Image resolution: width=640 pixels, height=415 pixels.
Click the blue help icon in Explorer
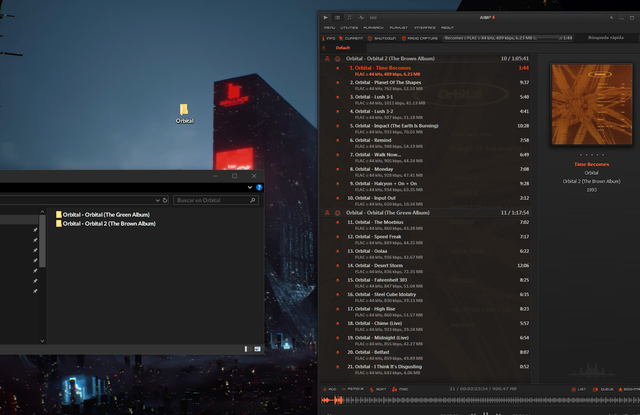point(259,187)
